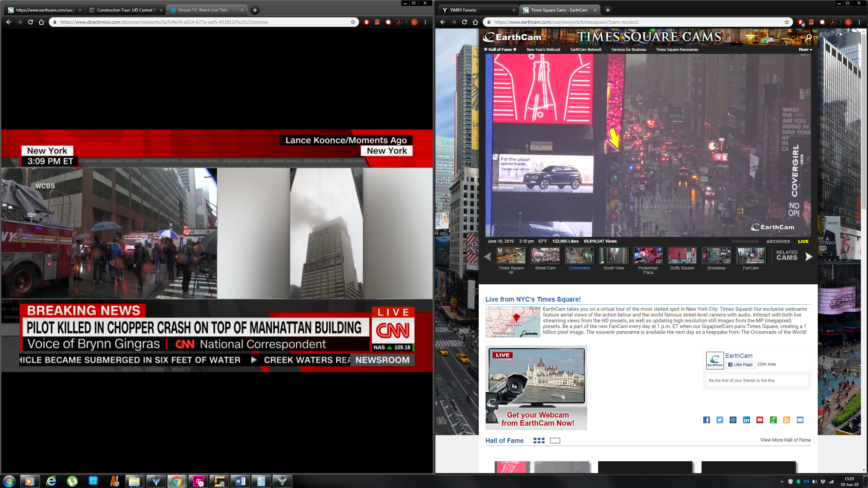Click View More Hall of Fame link

785,440
